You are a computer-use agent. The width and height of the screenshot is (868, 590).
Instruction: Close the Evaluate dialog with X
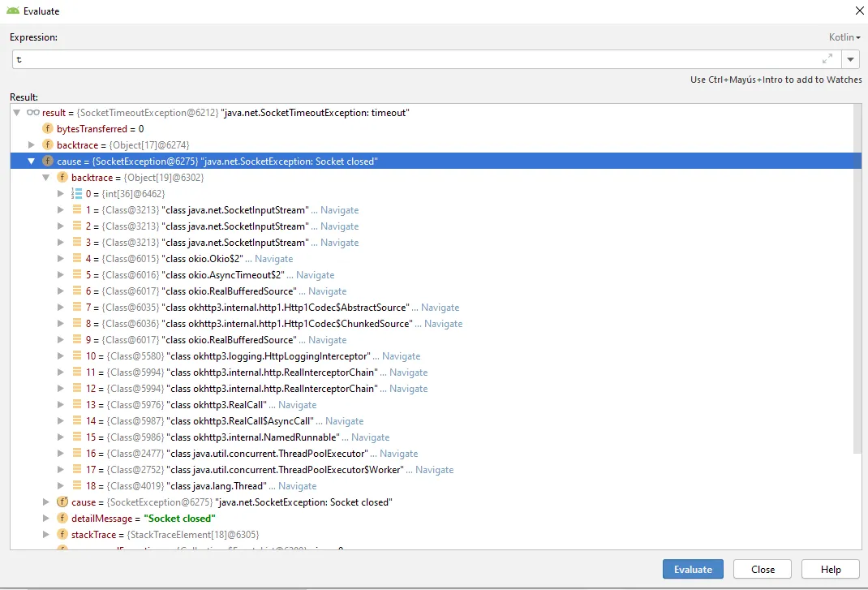click(x=859, y=10)
